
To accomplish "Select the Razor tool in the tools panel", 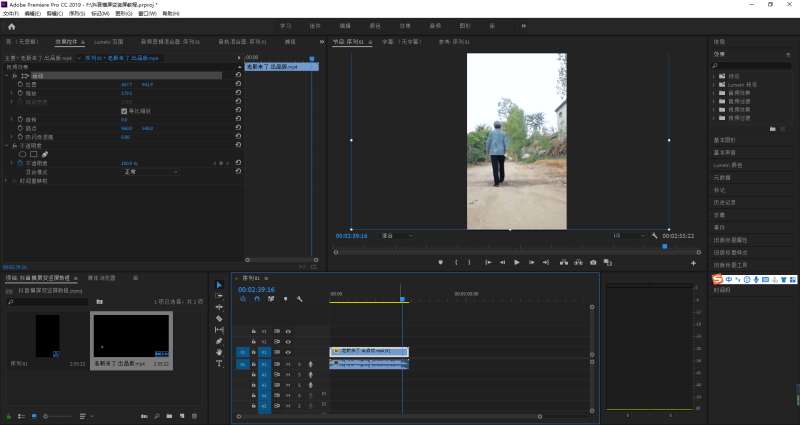I will (x=219, y=318).
